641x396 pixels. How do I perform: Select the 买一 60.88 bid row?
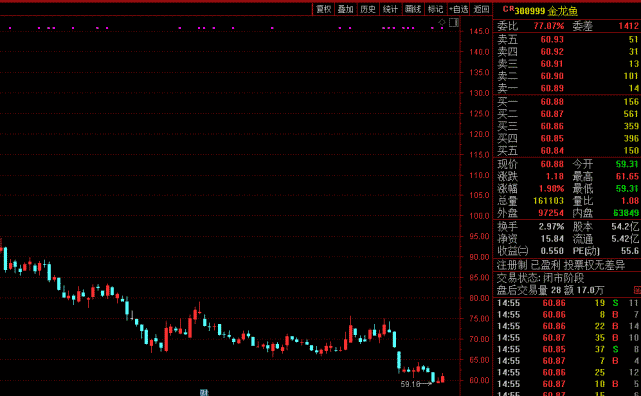(x=567, y=102)
